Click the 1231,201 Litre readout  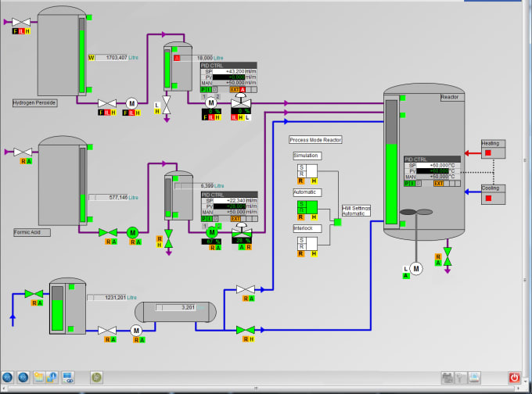113,297
